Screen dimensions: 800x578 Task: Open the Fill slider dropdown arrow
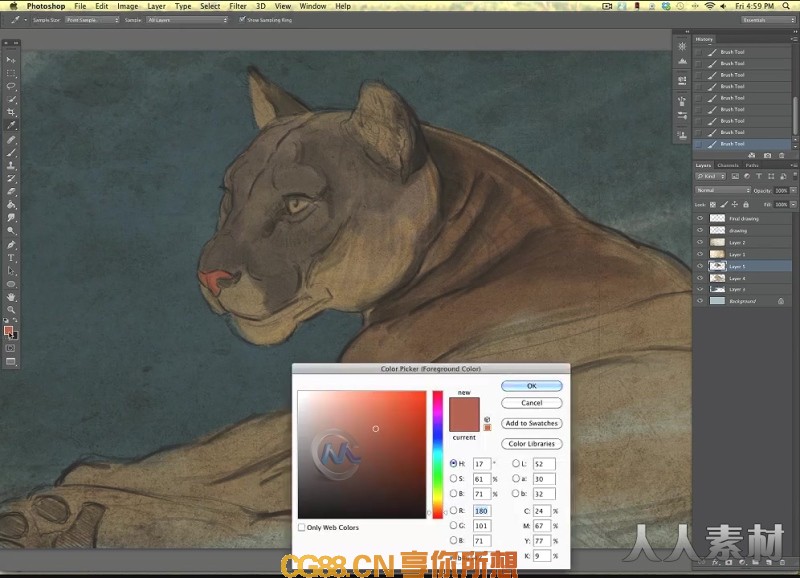click(793, 204)
